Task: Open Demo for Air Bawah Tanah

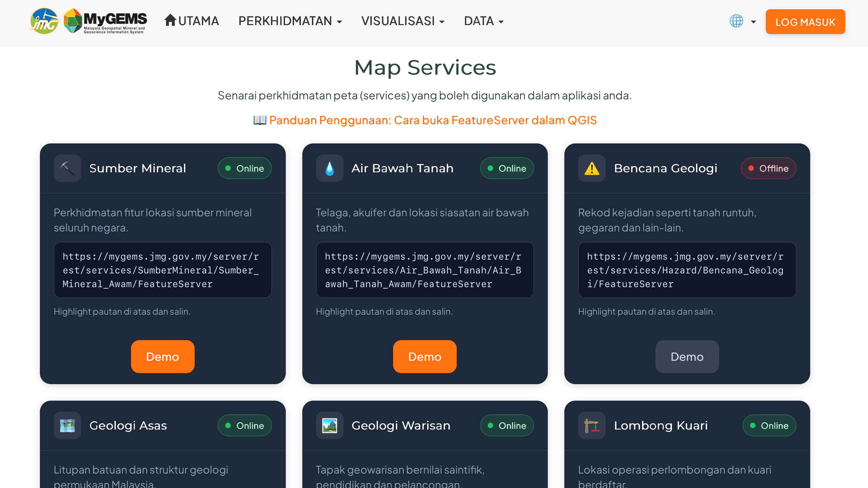Action: [x=425, y=357]
